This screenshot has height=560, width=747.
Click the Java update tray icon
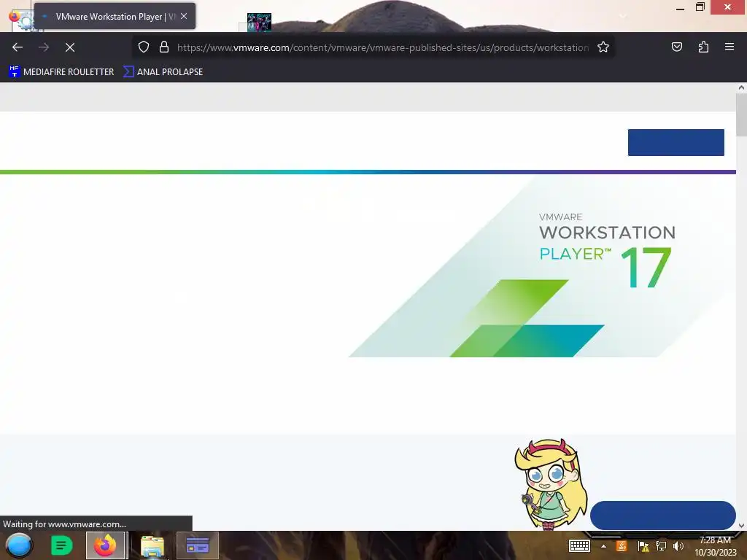tap(622, 546)
